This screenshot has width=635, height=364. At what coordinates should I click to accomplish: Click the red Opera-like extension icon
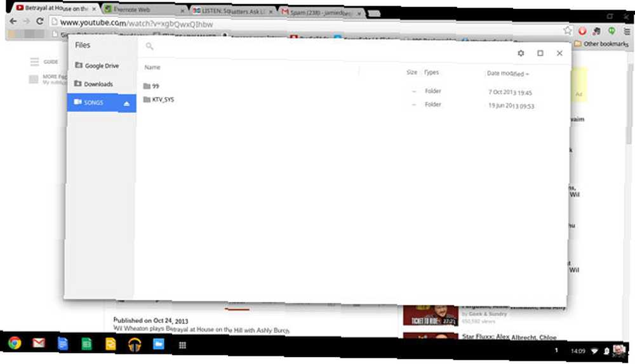tap(582, 31)
